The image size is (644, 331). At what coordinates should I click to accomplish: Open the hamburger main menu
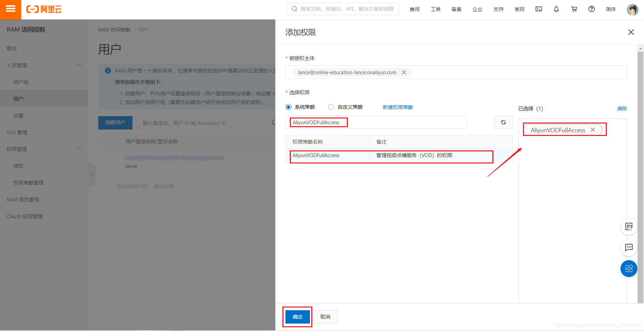click(x=10, y=9)
